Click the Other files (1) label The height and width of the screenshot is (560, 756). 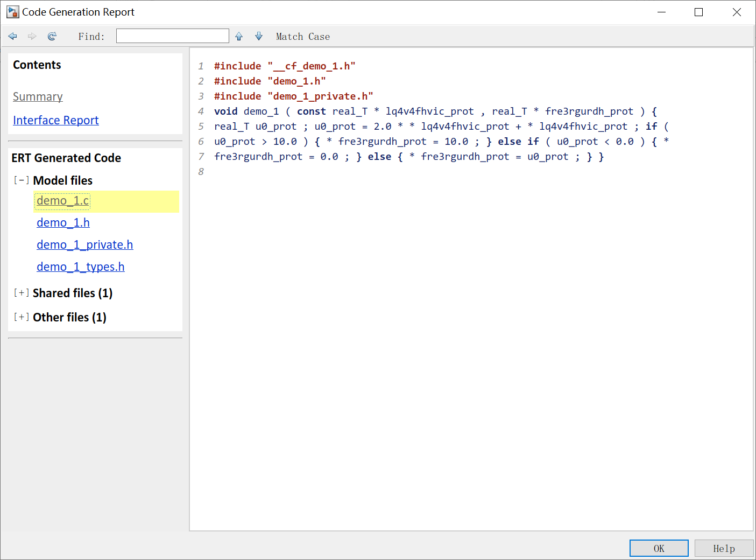(70, 317)
